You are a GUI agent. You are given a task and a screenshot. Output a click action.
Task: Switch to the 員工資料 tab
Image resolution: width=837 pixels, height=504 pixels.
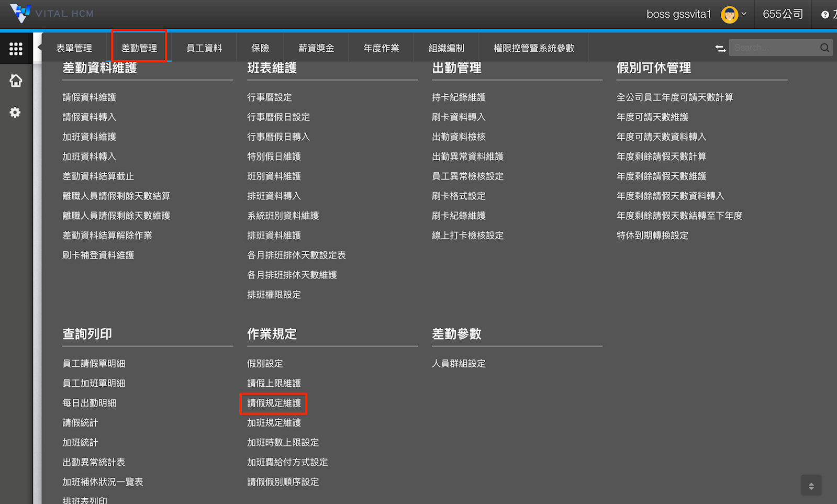click(x=204, y=48)
